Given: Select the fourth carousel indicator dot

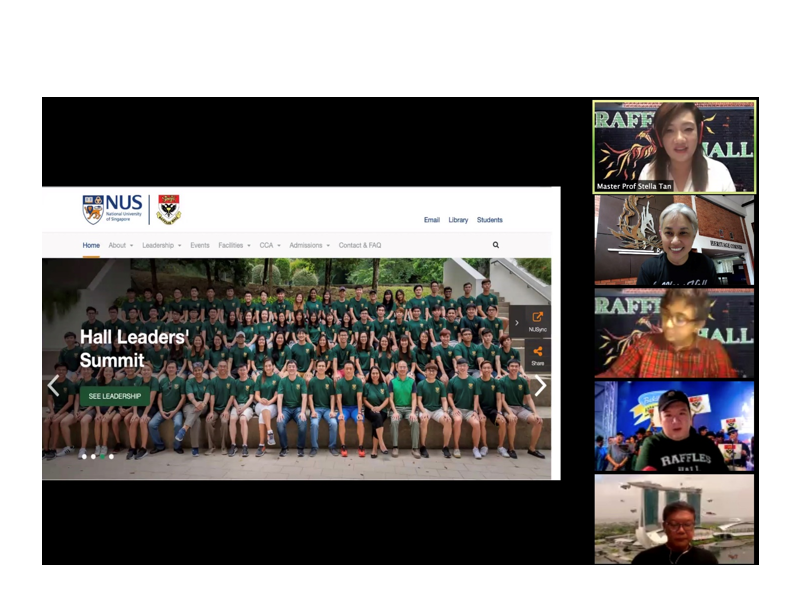Looking at the screenshot, I should pos(111,456).
